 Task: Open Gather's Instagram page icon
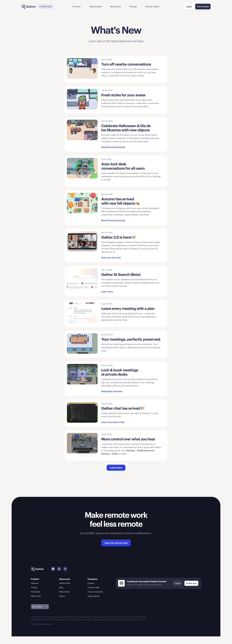[59, 569]
